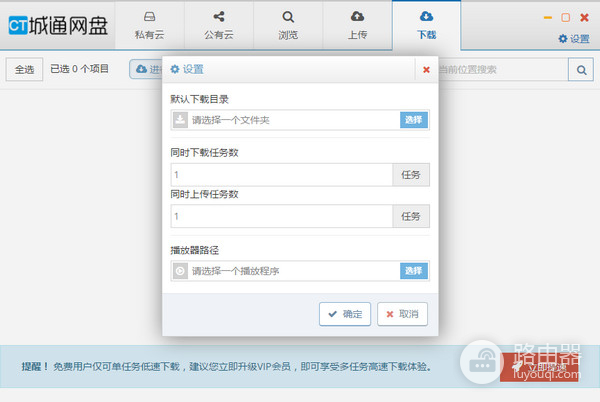Minimize the main window
This screenshot has height=402, width=600.
pyautogui.click(x=548, y=18)
